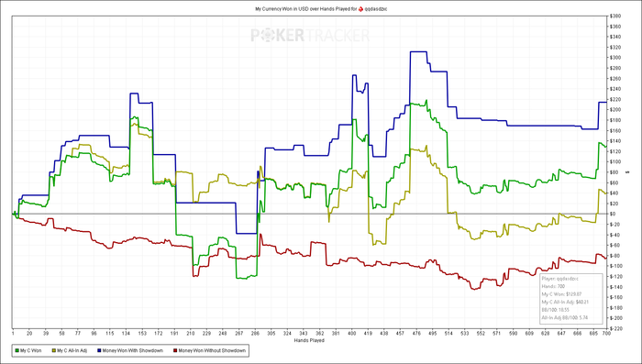
Task: Click the '$' y-axis unit label
Action: coord(627,172)
